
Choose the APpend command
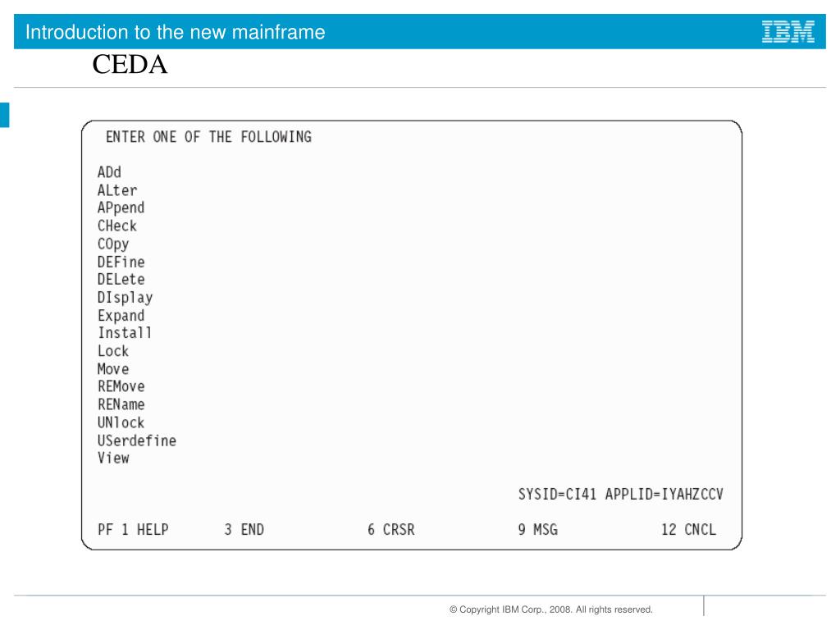pos(121,208)
